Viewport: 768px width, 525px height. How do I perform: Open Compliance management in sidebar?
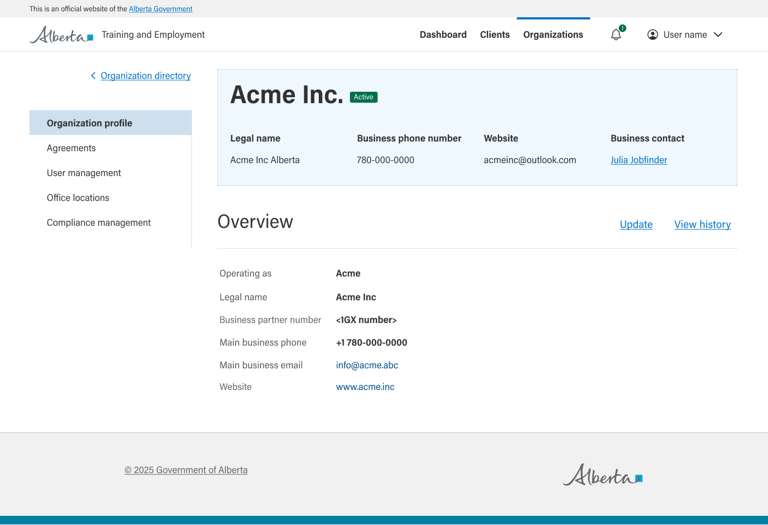coord(98,223)
